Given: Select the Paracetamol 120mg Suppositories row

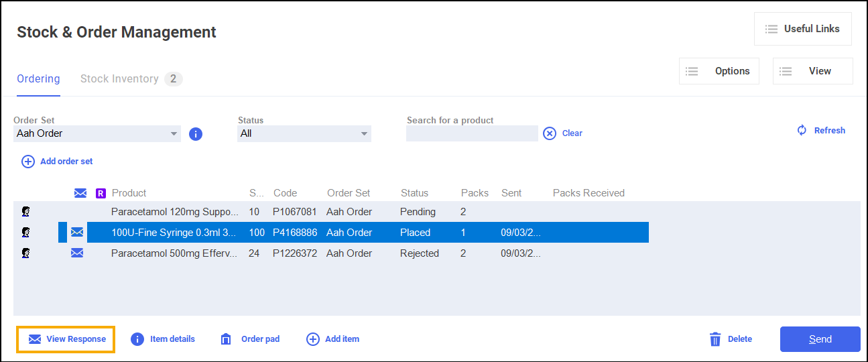Looking at the screenshot, I should (x=174, y=212).
